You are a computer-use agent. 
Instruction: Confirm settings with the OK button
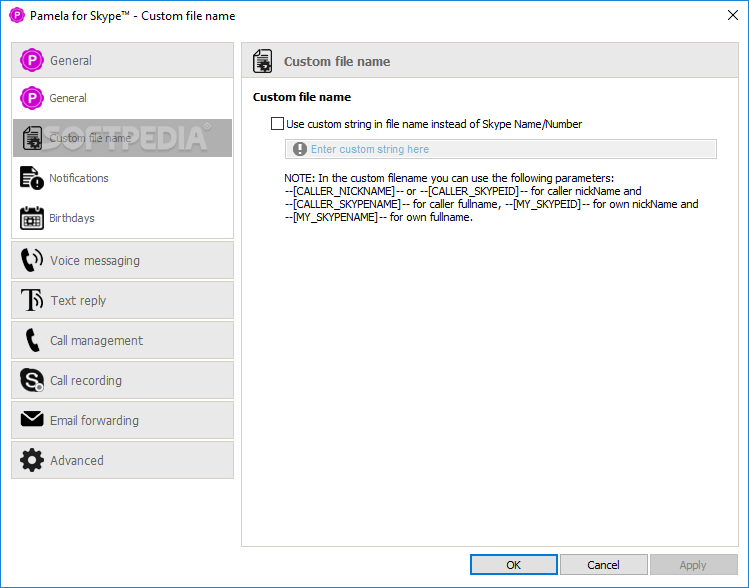(x=514, y=565)
